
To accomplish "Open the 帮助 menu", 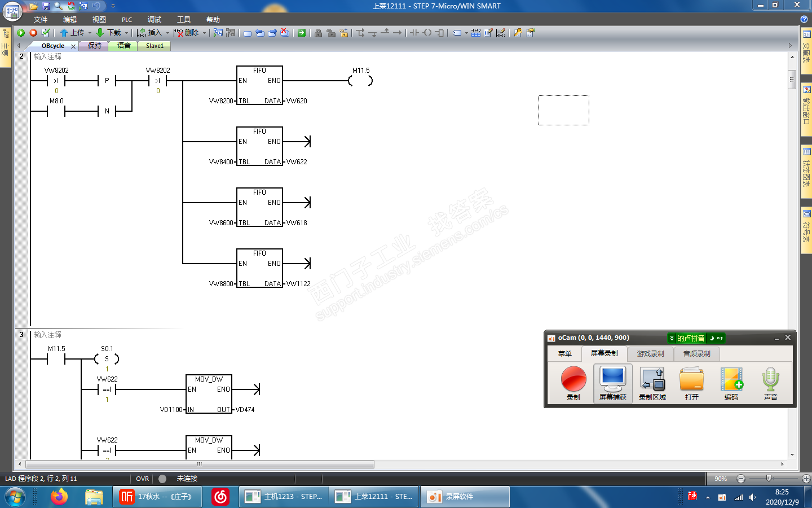I will point(213,20).
